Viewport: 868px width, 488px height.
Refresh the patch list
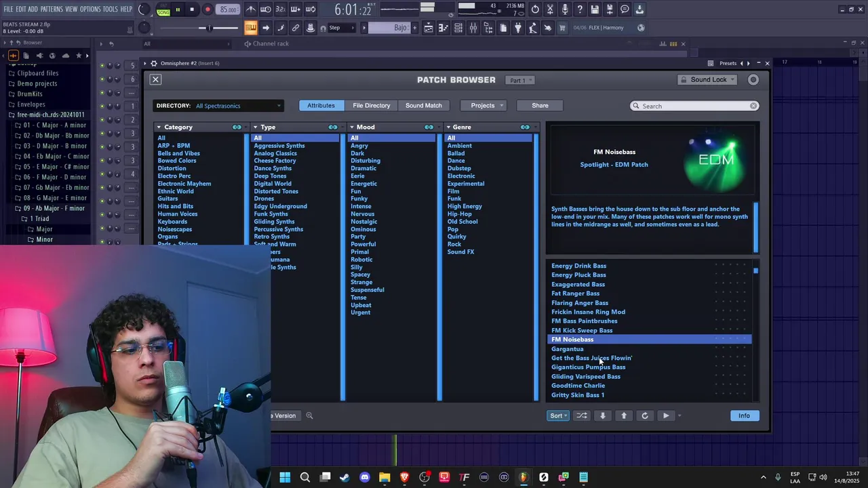(645, 415)
